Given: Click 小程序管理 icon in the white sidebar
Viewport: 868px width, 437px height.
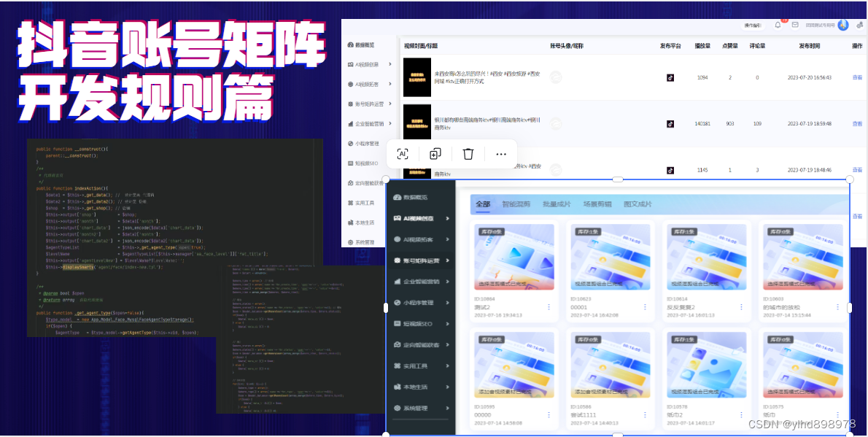Looking at the screenshot, I should point(350,144).
